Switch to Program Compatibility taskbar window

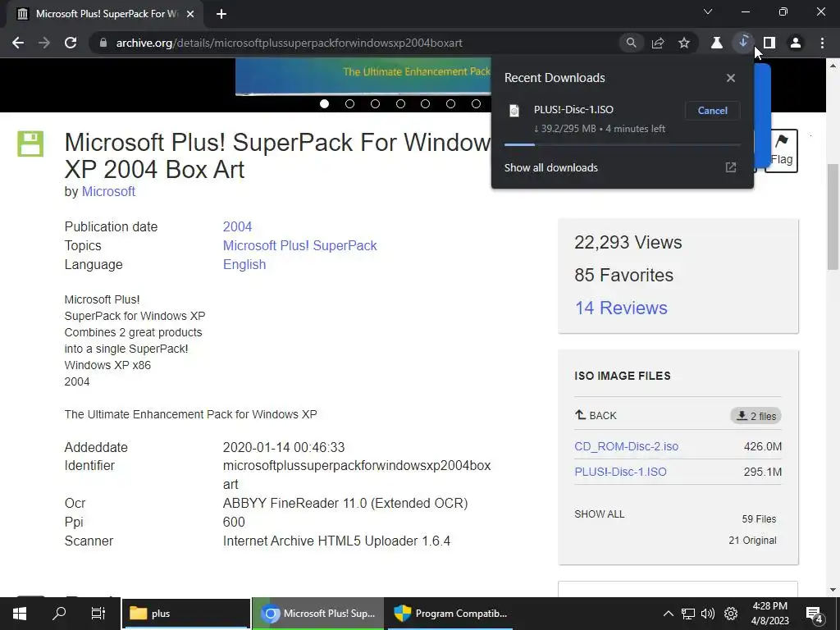(x=450, y=614)
